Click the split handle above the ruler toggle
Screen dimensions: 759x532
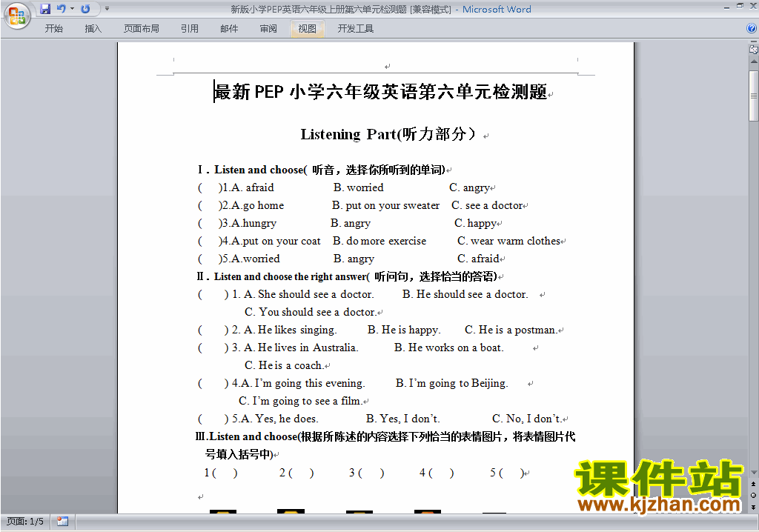tap(753, 42)
